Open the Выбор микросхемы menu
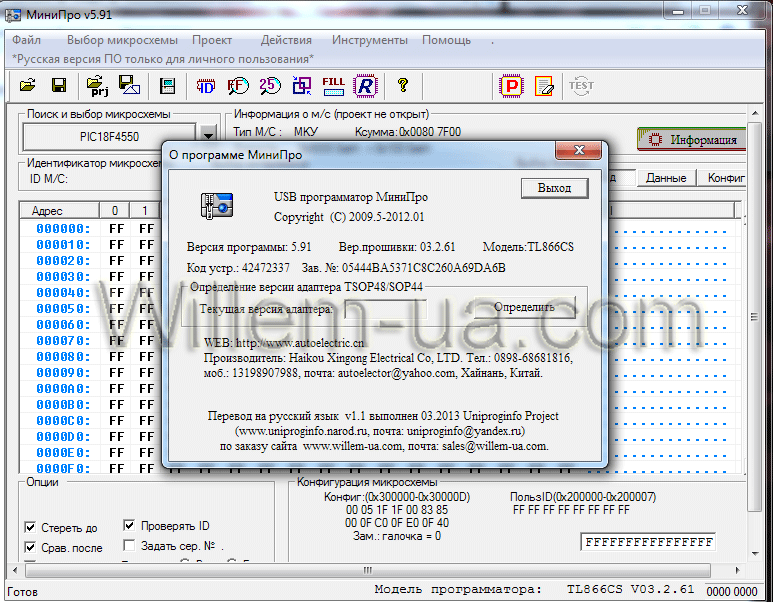 pos(122,40)
